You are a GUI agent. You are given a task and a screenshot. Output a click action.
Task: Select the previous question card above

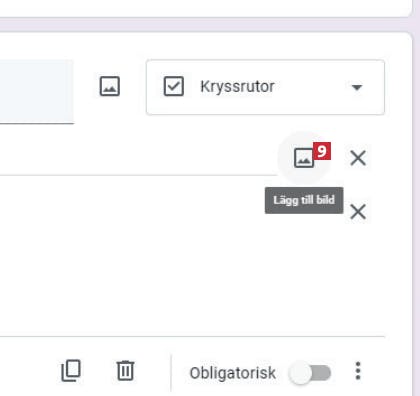point(206,7)
